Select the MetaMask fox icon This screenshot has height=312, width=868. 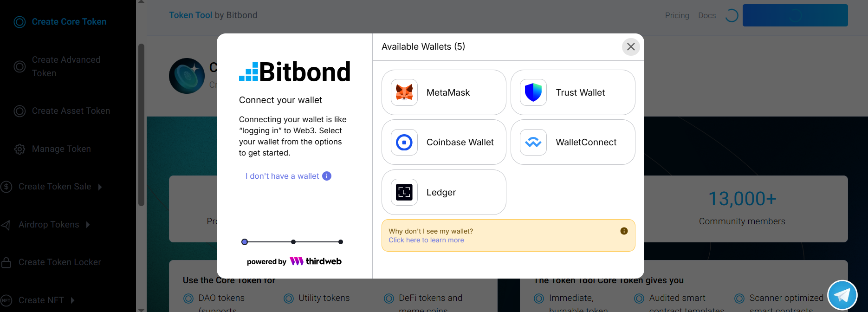[404, 92]
